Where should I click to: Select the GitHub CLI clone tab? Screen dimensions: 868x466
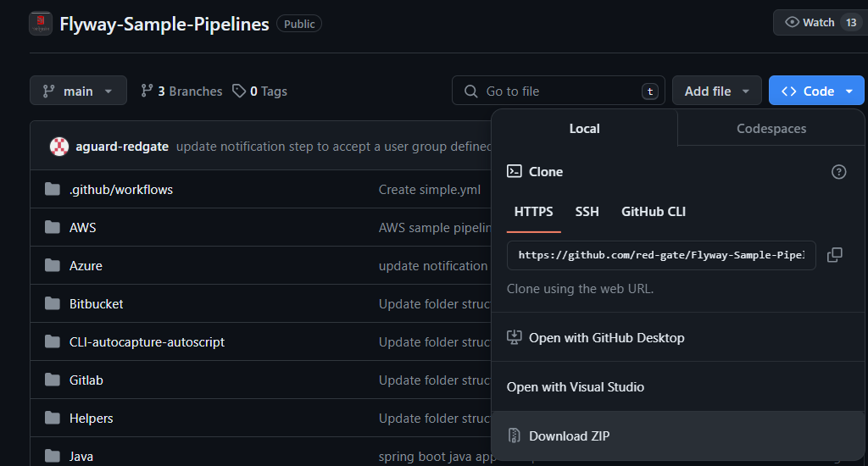point(654,212)
